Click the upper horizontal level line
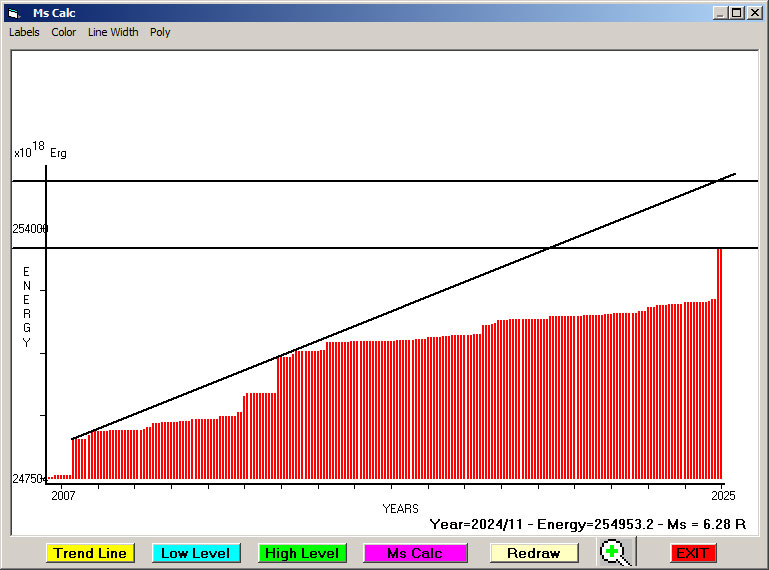Screen dimensions: 769x570 coord(400,181)
